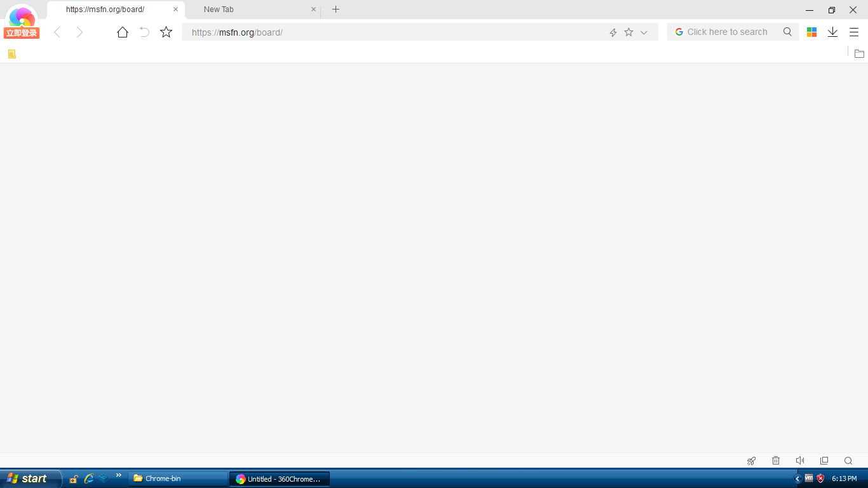Close the msfn.org/board tab

[x=176, y=10]
